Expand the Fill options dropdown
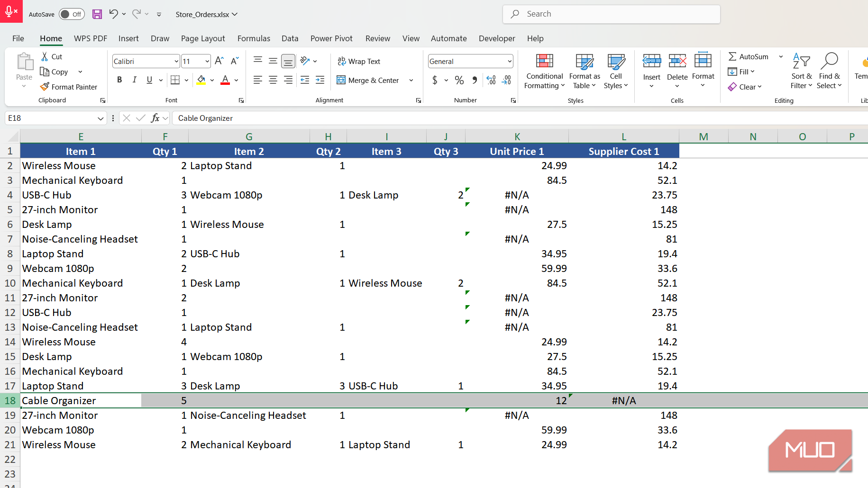The width and height of the screenshot is (868, 488). pos(752,72)
